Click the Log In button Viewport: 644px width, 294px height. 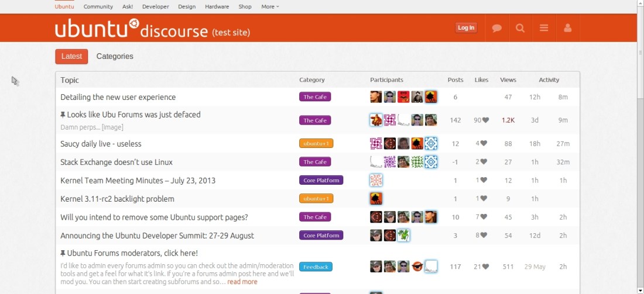click(x=466, y=28)
